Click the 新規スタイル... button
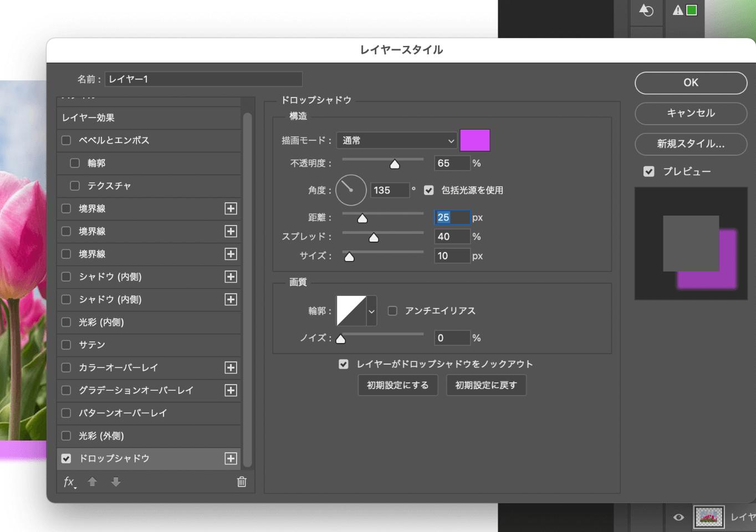 point(691,144)
